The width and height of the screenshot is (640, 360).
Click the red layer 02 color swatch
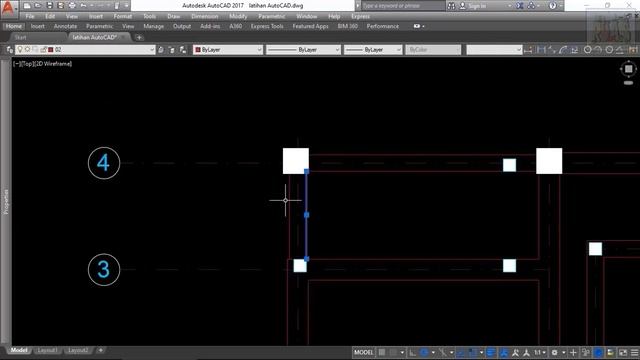click(x=51, y=50)
